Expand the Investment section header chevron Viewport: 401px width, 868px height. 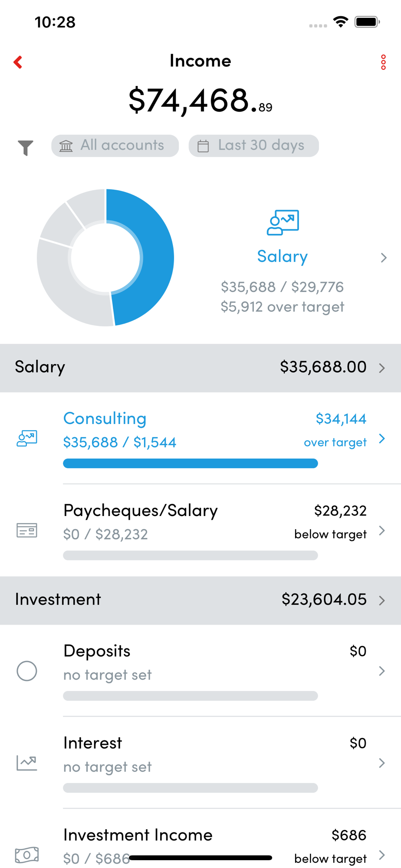coord(382,601)
